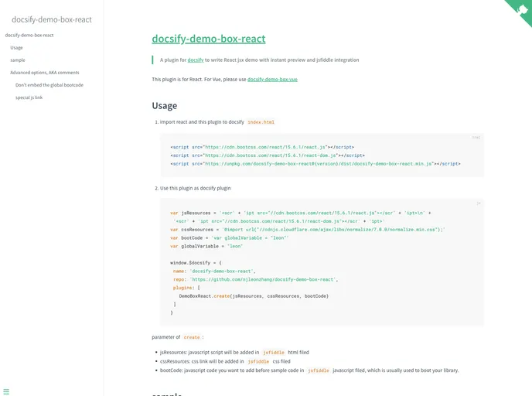Open the docsify-demo-box-vue link

click(x=272, y=80)
